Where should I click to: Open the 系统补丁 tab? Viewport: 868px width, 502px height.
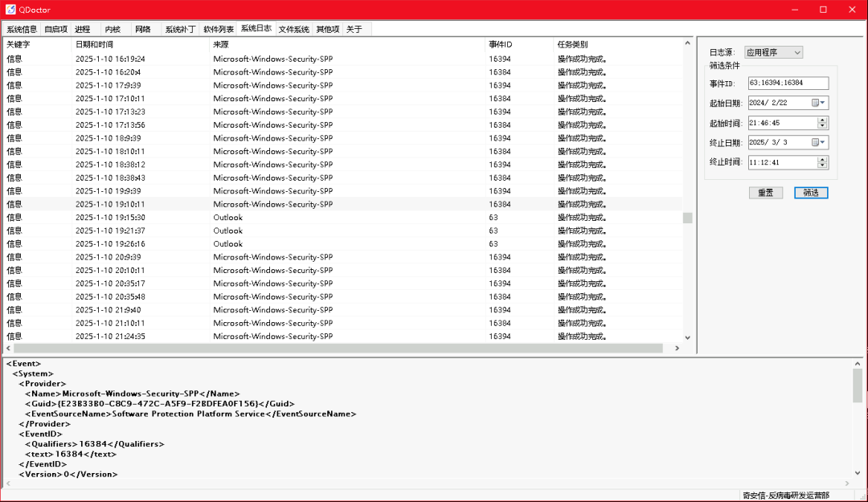point(180,30)
